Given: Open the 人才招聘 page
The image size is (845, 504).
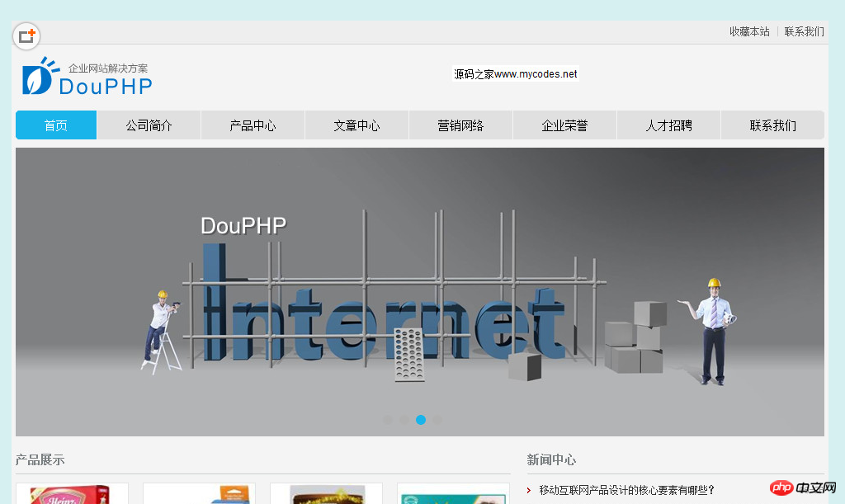Looking at the screenshot, I should [x=668, y=125].
